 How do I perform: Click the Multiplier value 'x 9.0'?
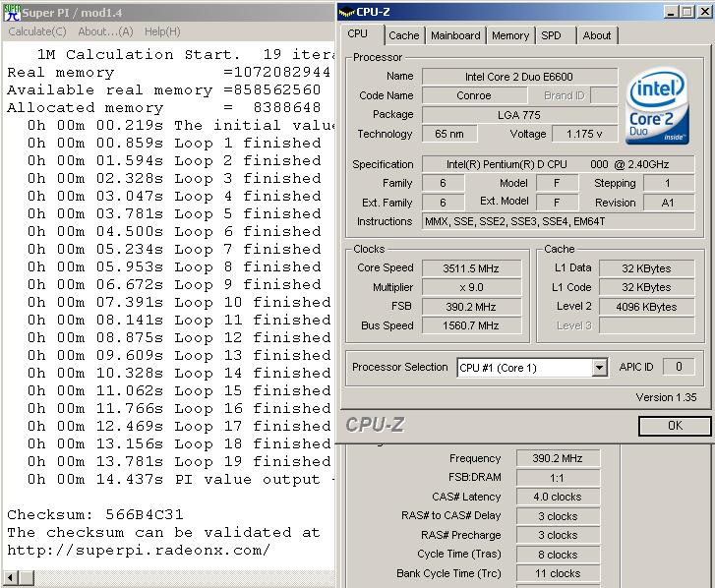471,288
